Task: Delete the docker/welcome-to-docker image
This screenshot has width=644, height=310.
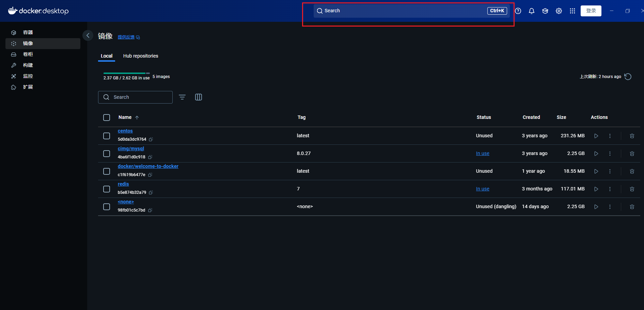Action: 632,171
